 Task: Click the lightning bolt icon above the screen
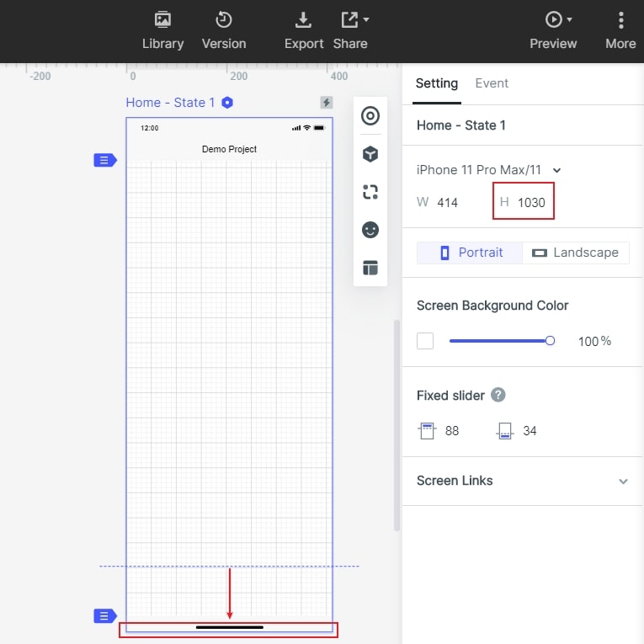327,102
